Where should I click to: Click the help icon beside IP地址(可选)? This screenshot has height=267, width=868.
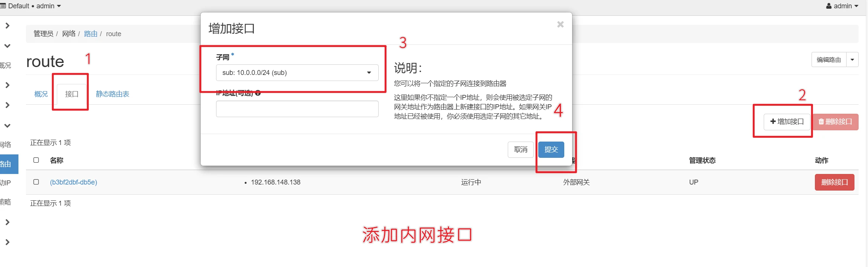[x=258, y=93]
